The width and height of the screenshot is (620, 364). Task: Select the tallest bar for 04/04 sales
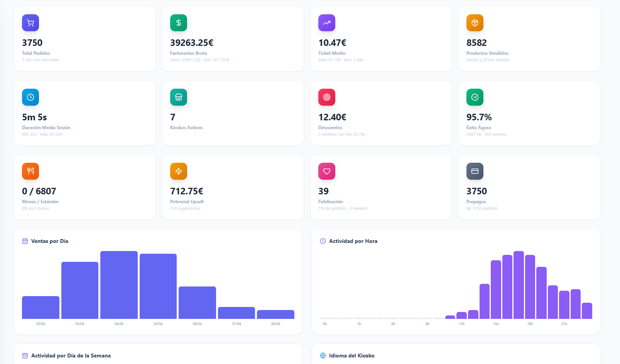119,285
